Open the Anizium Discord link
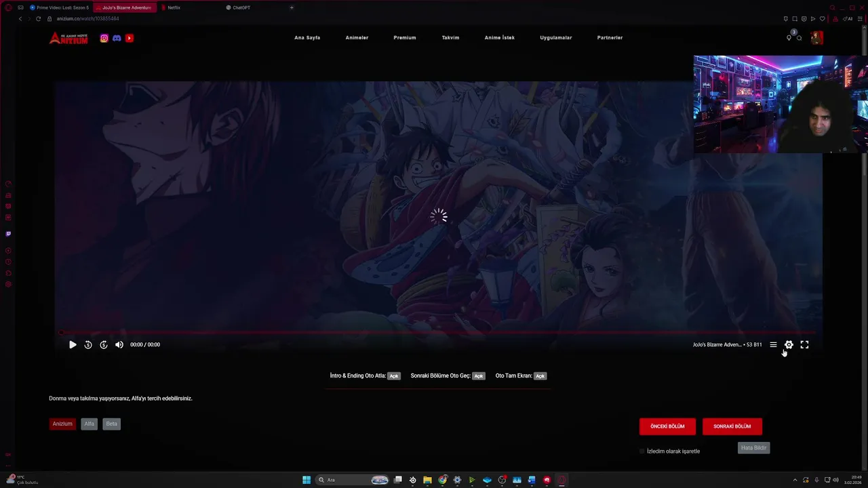 117,38
